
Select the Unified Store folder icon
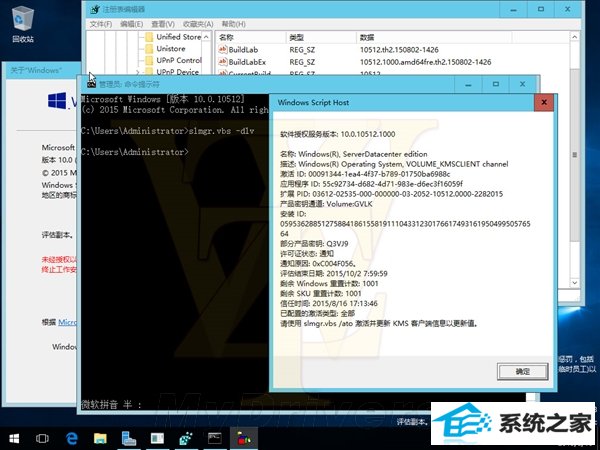(x=149, y=37)
